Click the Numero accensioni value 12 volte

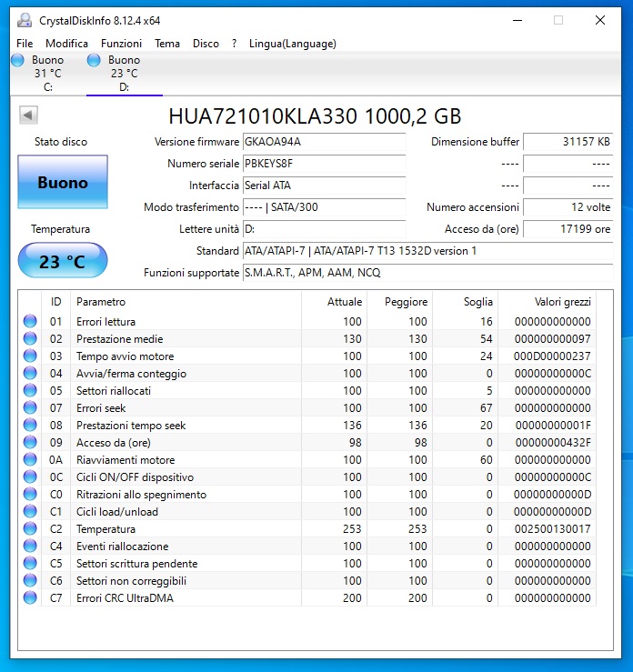tap(568, 207)
